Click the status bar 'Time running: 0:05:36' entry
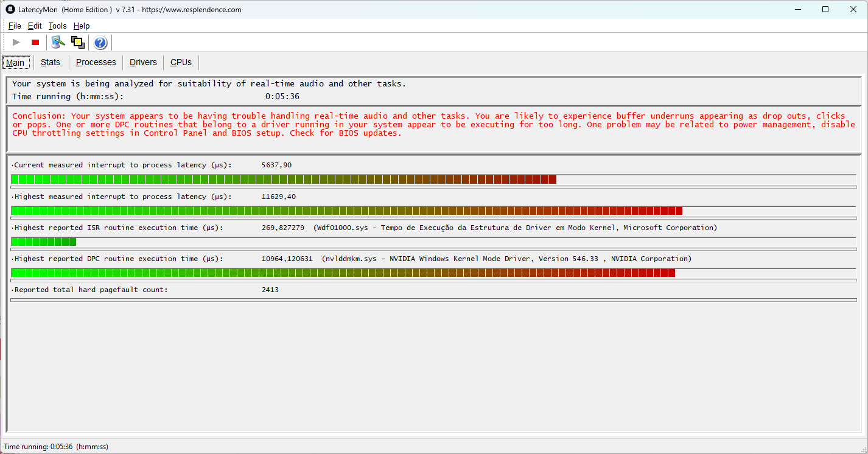Image resolution: width=868 pixels, height=454 pixels. coord(56,446)
